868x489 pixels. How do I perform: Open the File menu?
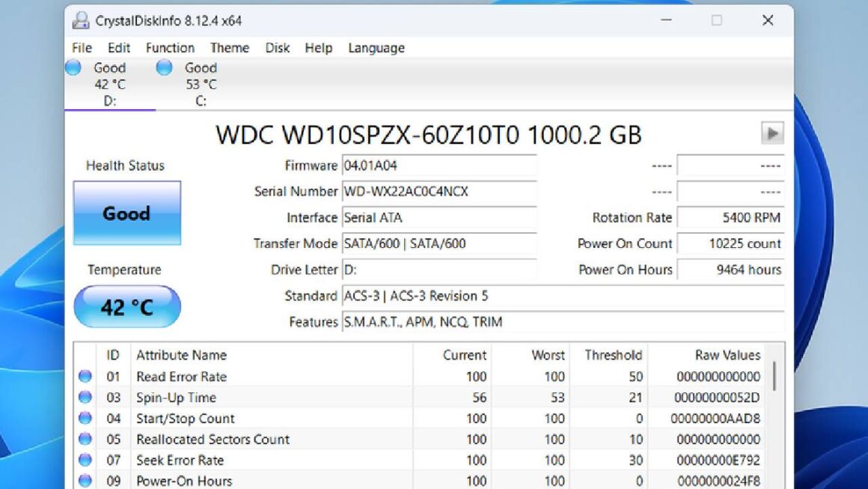(x=82, y=48)
